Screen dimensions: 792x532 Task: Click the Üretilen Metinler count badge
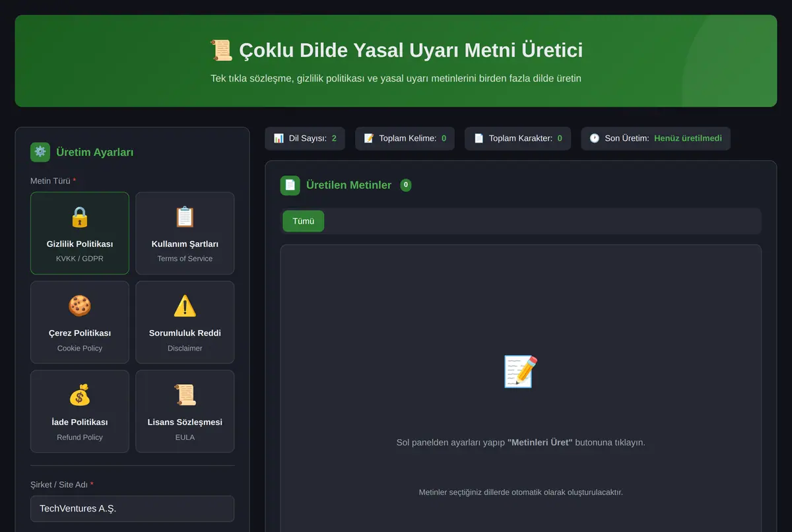[x=406, y=185]
